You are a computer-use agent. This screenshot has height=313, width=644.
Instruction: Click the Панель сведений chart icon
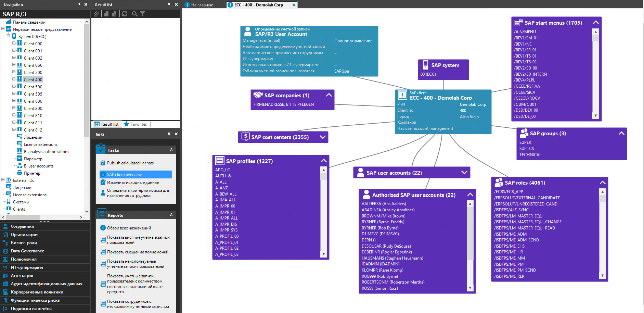(x=9, y=22)
